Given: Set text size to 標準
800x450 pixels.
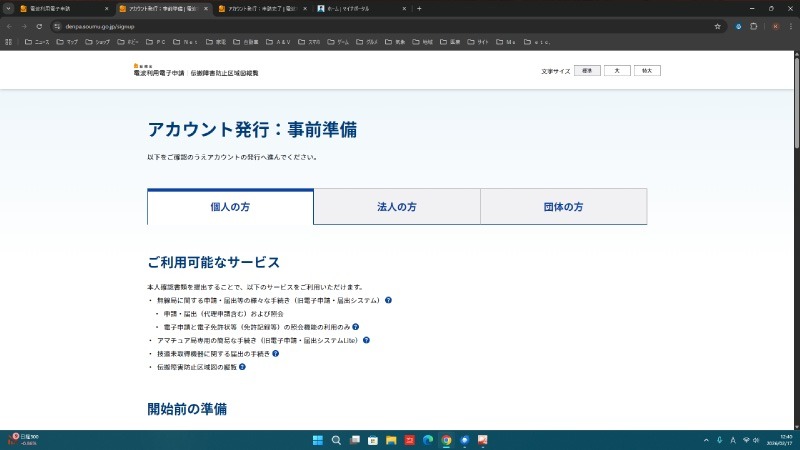Looking at the screenshot, I should click(x=586, y=71).
